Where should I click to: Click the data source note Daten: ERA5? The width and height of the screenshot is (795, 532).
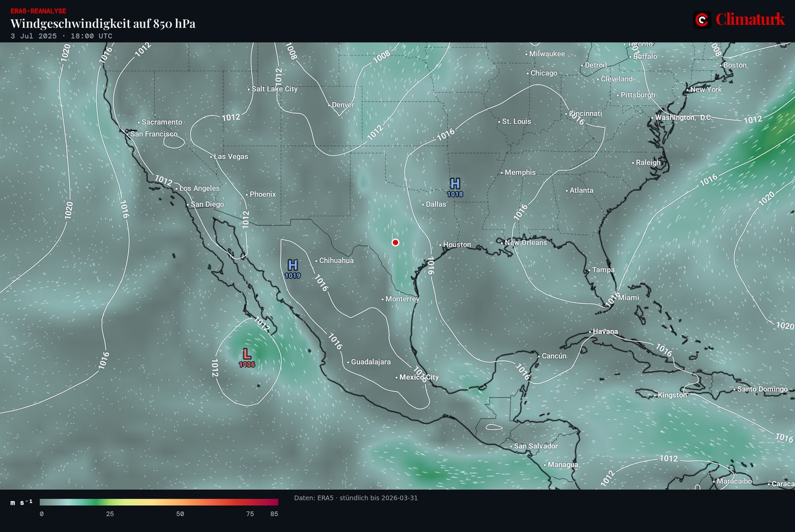[356, 498]
